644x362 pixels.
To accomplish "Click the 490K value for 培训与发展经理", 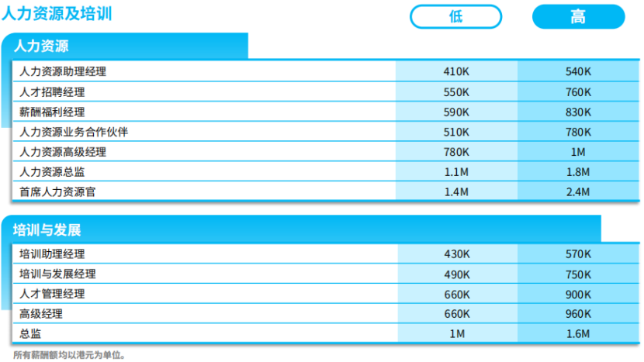I will click(x=456, y=274).
